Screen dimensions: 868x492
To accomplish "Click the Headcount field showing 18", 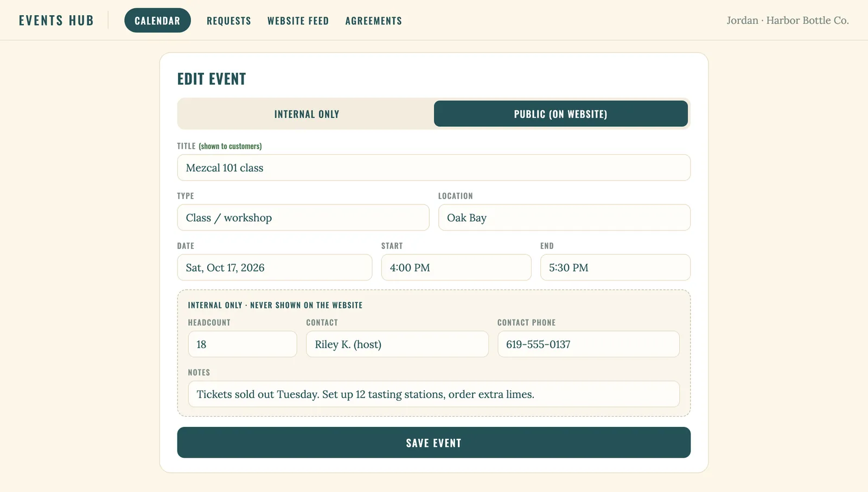I will click(242, 344).
